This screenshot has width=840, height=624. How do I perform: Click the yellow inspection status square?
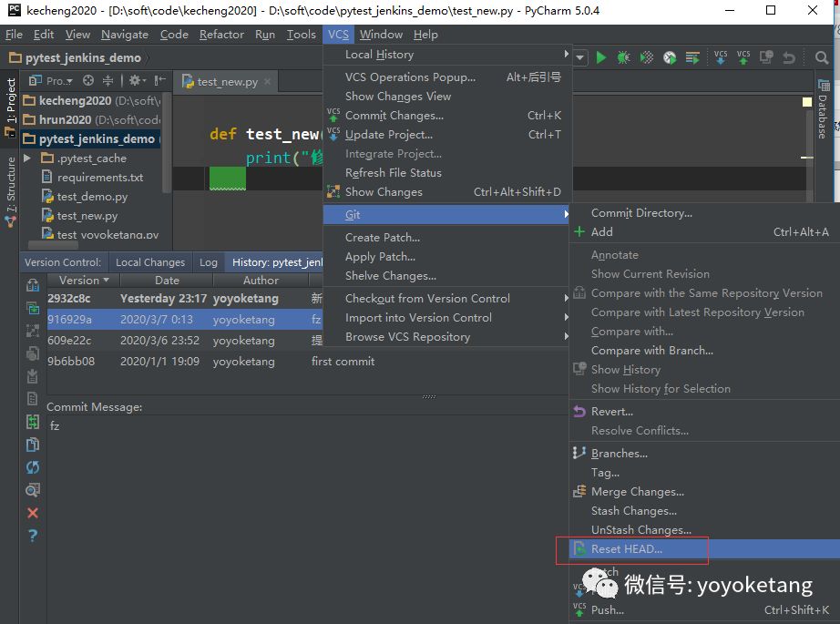click(807, 102)
